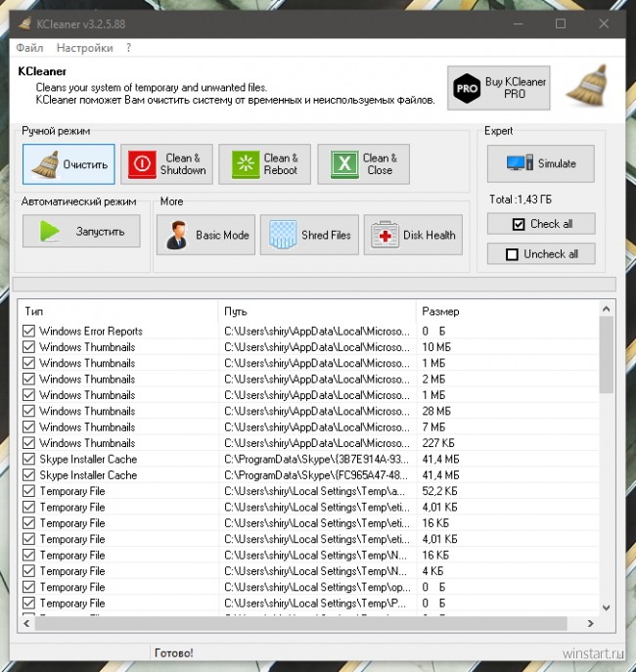
Task: Click the 28 МБ size value
Action: (436, 411)
